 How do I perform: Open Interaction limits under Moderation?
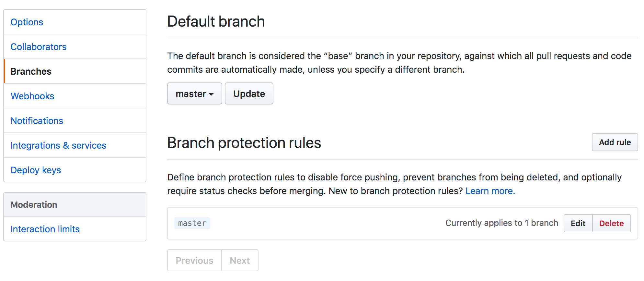pos(75,229)
